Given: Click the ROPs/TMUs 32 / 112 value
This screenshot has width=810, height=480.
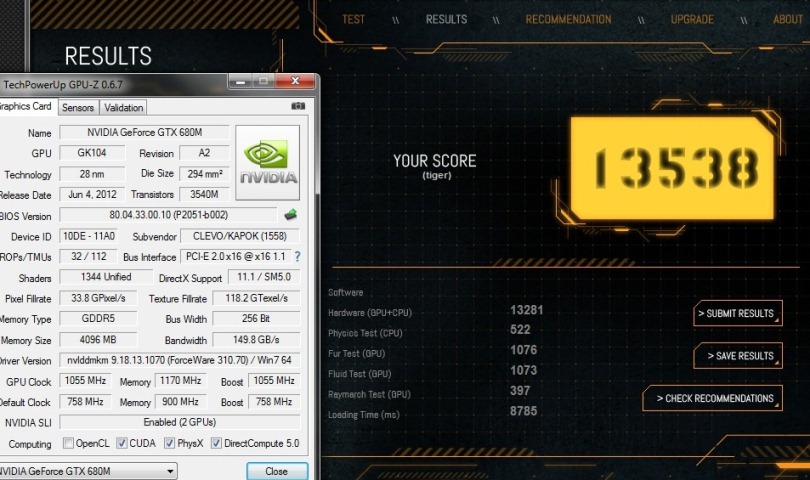Looking at the screenshot, I should [88, 256].
